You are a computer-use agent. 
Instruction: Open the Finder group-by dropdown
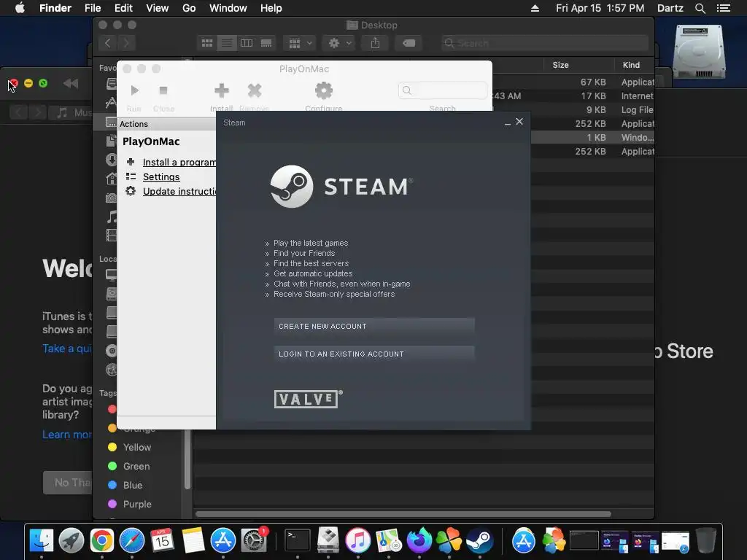click(300, 43)
